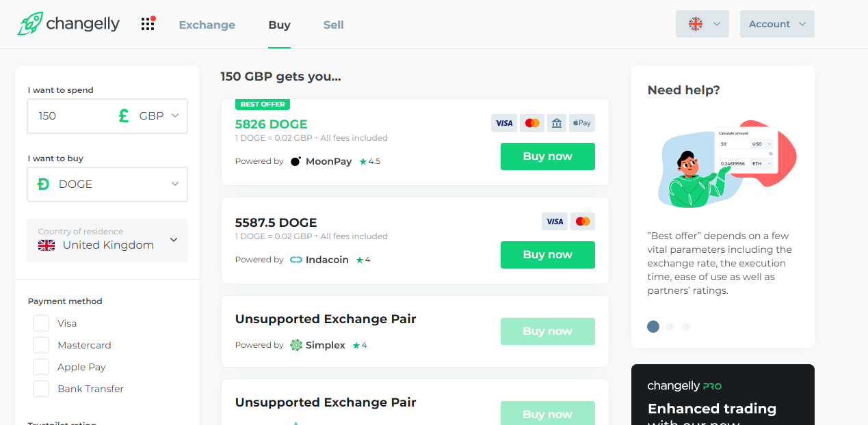This screenshot has height=425, width=868.
Task: Click the Apple Pay icon on MoonPay offer
Action: click(582, 123)
